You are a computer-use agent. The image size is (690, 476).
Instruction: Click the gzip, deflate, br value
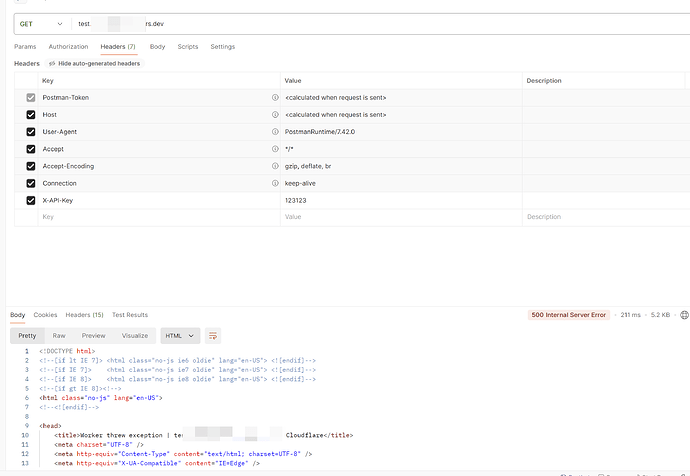pyautogui.click(x=308, y=166)
